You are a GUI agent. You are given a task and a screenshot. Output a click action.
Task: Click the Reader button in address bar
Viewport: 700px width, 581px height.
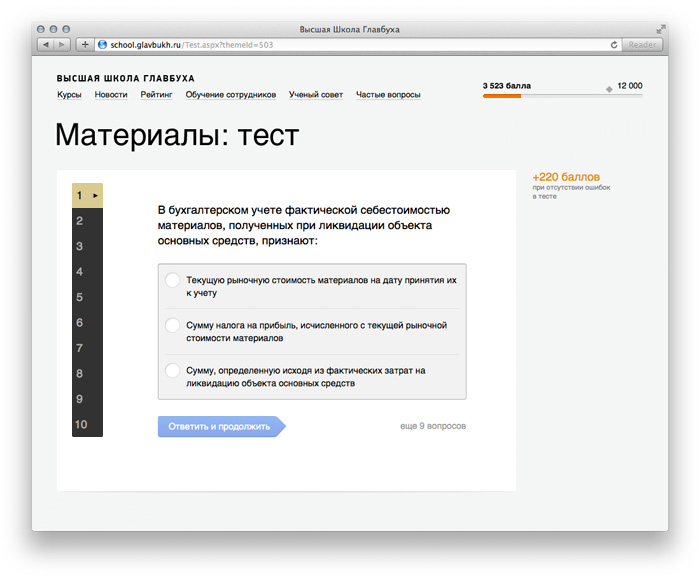click(x=641, y=45)
